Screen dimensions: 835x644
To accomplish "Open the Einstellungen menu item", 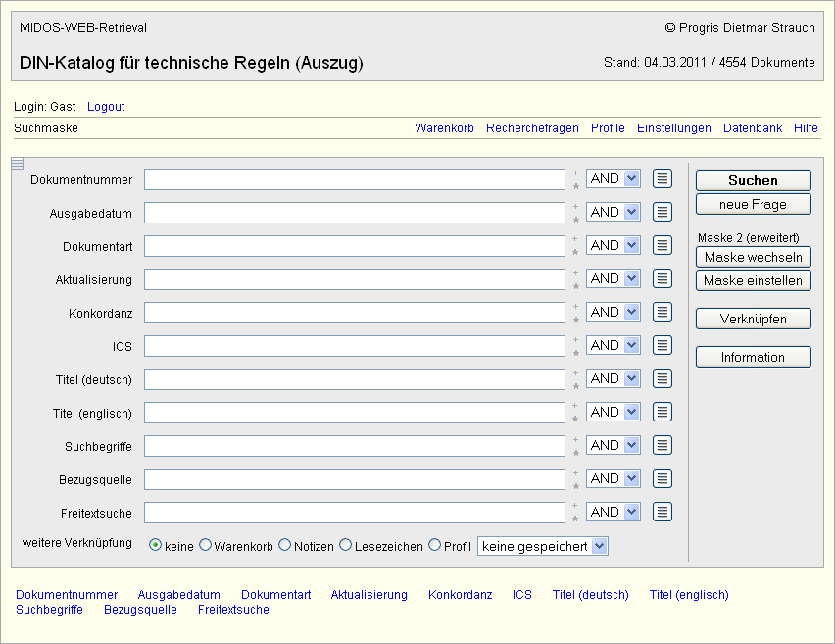I will click(x=673, y=128).
